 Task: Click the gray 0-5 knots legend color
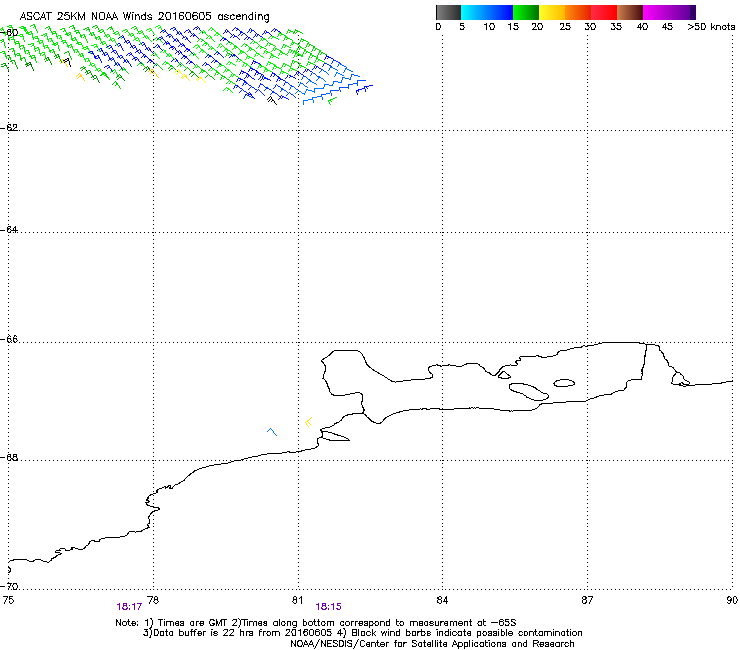click(448, 12)
